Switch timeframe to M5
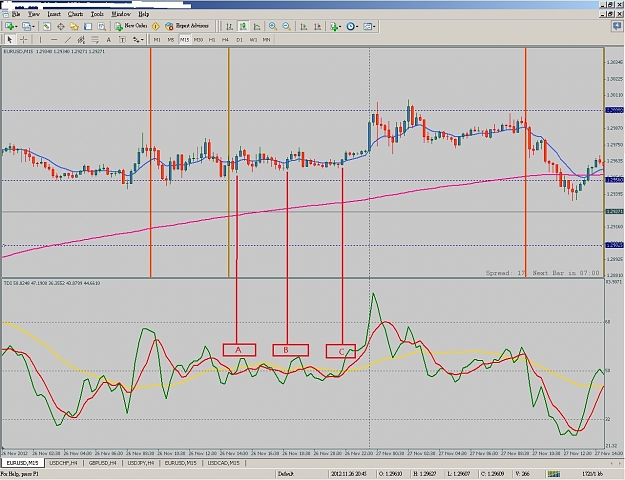The width and height of the screenshot is (625, 480). (171, 39)
